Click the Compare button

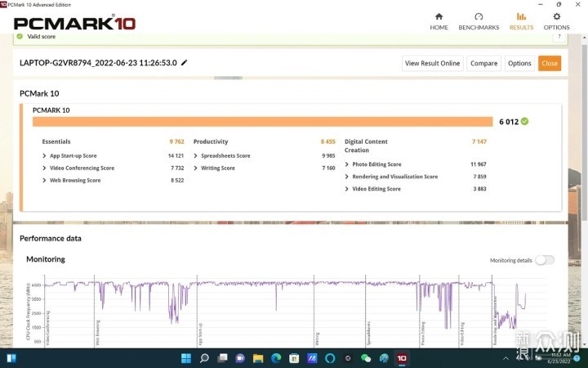(483, 63)
